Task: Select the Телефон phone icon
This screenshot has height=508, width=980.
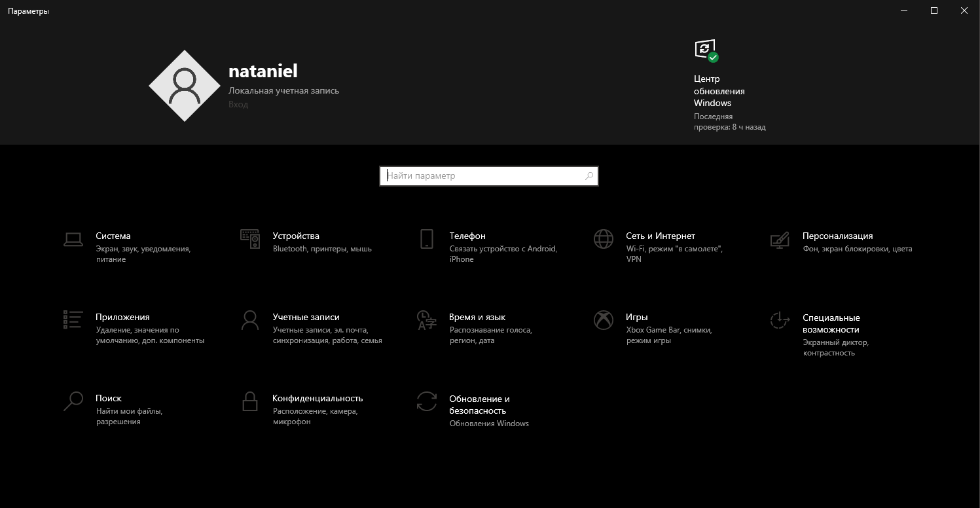Action: 427,239
